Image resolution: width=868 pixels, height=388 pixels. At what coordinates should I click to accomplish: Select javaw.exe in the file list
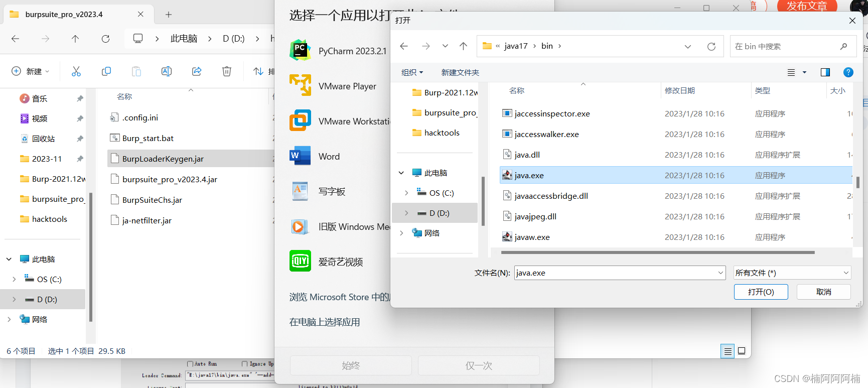(x=532, y=237)
